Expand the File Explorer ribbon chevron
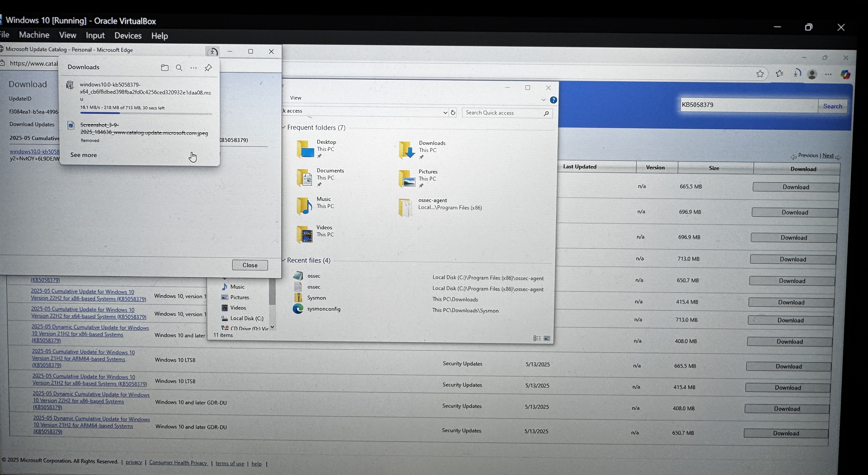The height and width of the screenshot is (475, 868). point(543,100)
